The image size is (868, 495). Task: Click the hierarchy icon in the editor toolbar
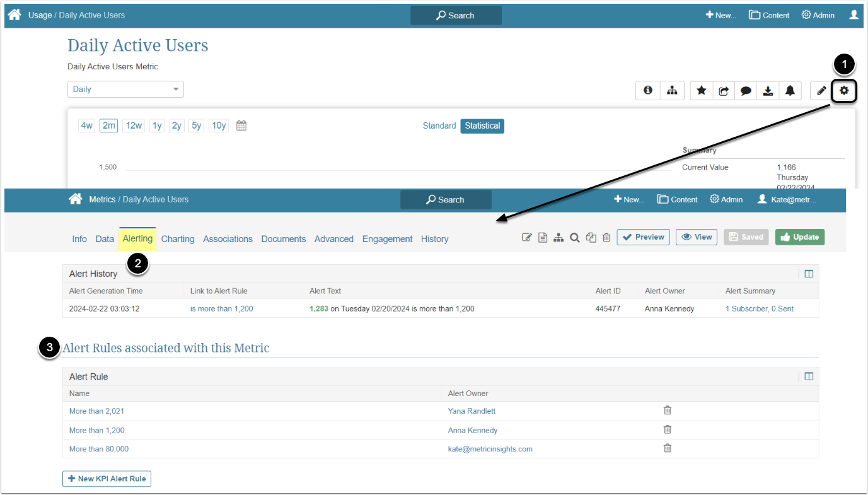pos(558,237)
